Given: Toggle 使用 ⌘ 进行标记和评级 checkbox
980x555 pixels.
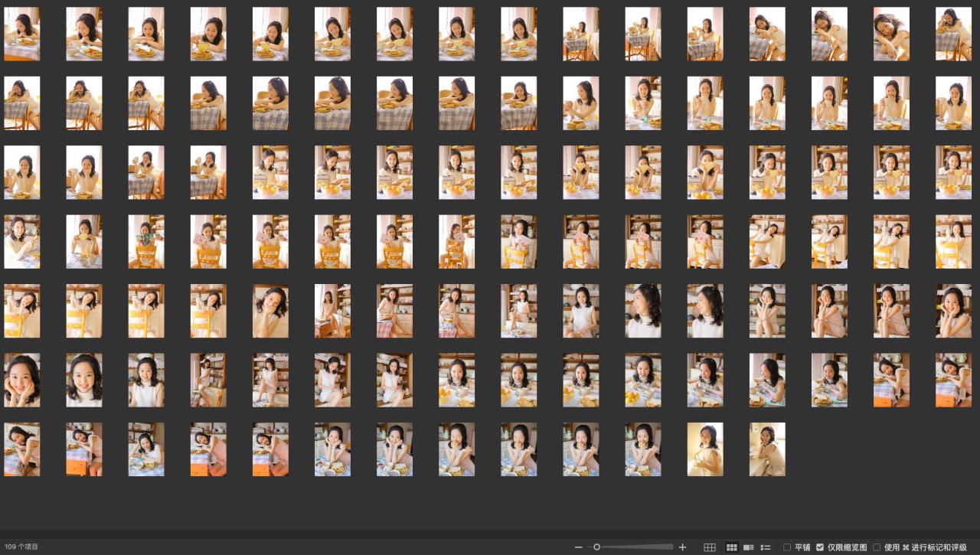Looking at the screenshot, I should point(877,547).
